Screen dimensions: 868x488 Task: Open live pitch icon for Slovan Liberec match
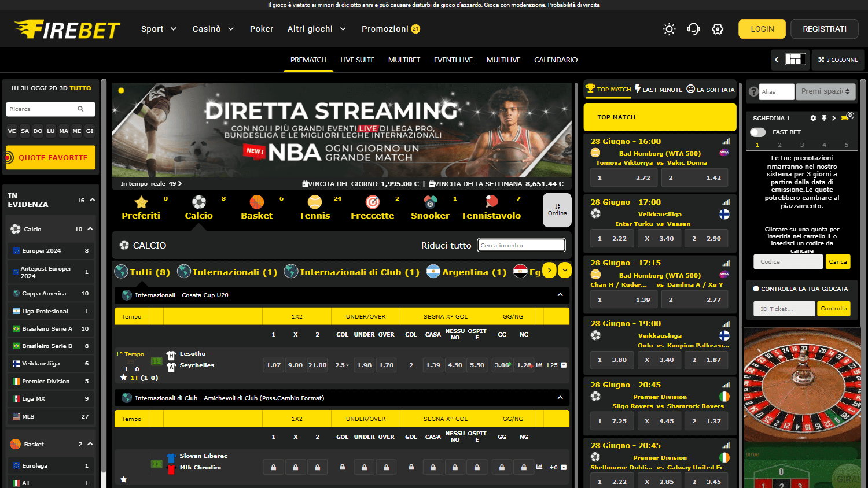point(157,464)
